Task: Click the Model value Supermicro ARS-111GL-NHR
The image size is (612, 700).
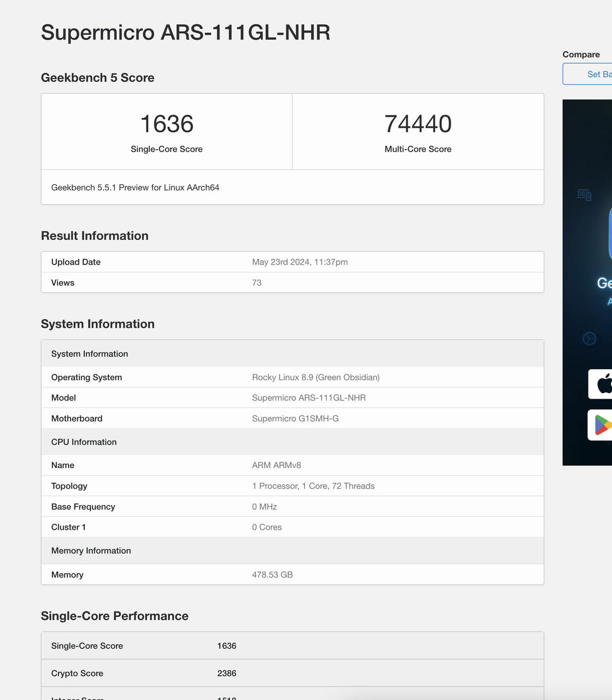Action: pyautogui.click(x=308, y=398)
